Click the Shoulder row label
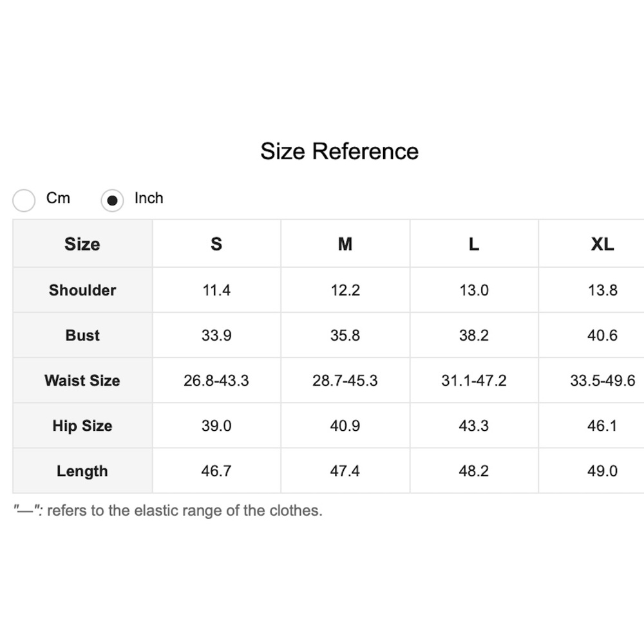 pos(82,290)
